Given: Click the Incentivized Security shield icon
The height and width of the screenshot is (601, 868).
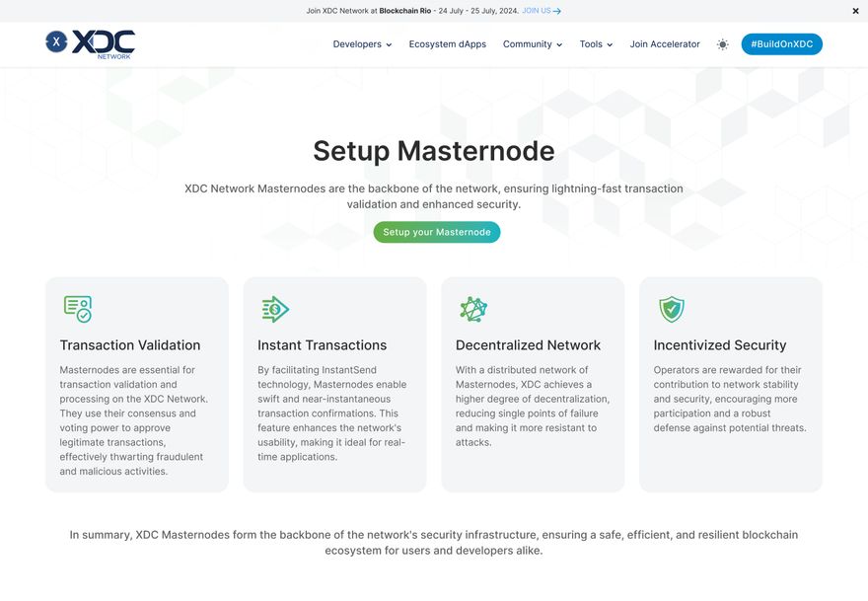Looking at the screenshot, I should pos(672,309).
